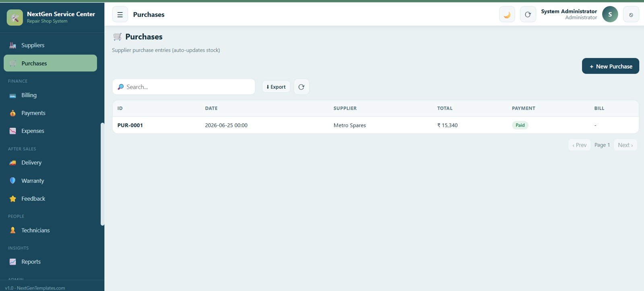Click the Metro Spares supplier cell
The height and width of the screenshot is (291, 644).
click(x=350, y=125)
